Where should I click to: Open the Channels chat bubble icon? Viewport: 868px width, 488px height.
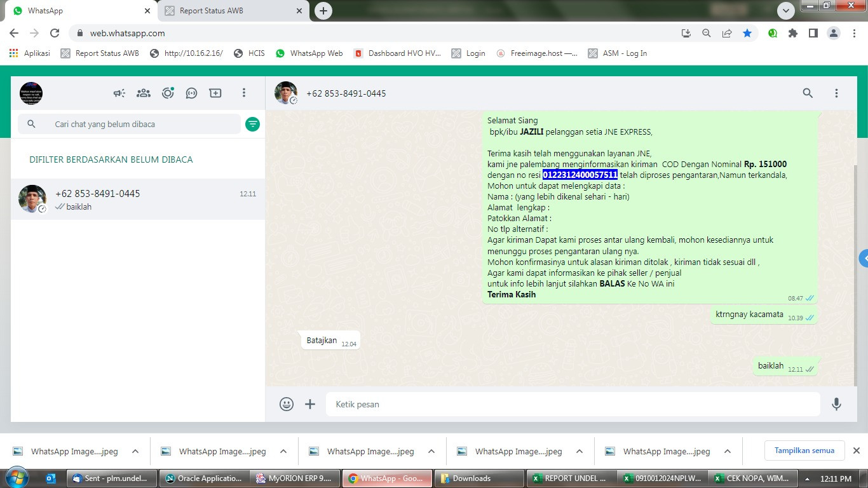[x=191, y=93]
